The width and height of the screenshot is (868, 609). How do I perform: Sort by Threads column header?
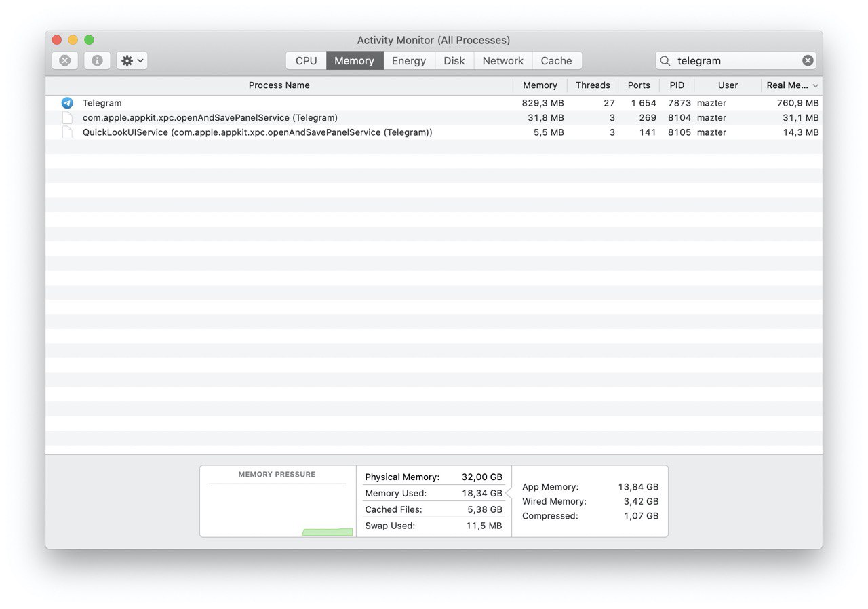click(x=593, y=85)
